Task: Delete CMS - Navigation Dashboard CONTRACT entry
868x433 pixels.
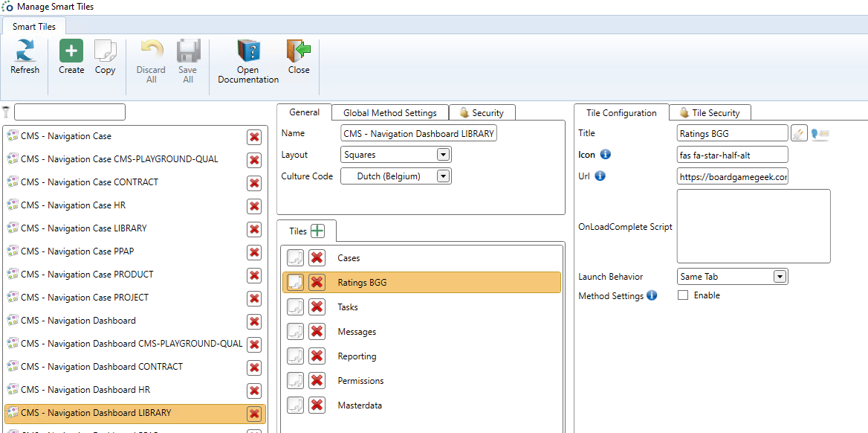Action: click(x=254, y=368)
